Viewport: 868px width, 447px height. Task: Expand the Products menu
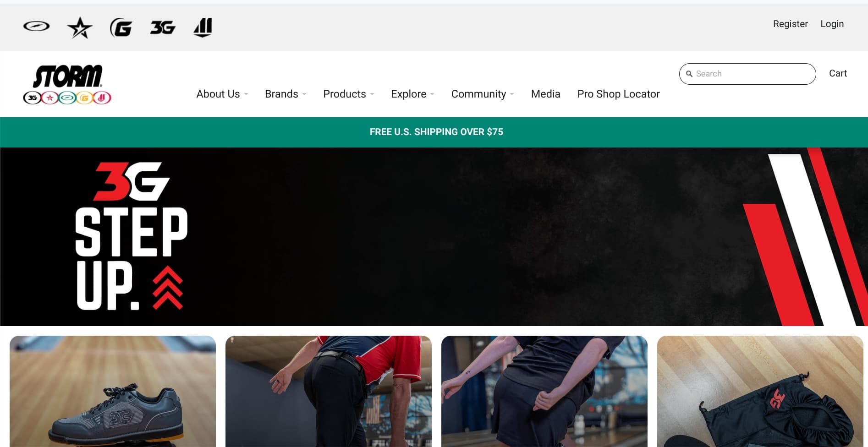tap(349, 94)
